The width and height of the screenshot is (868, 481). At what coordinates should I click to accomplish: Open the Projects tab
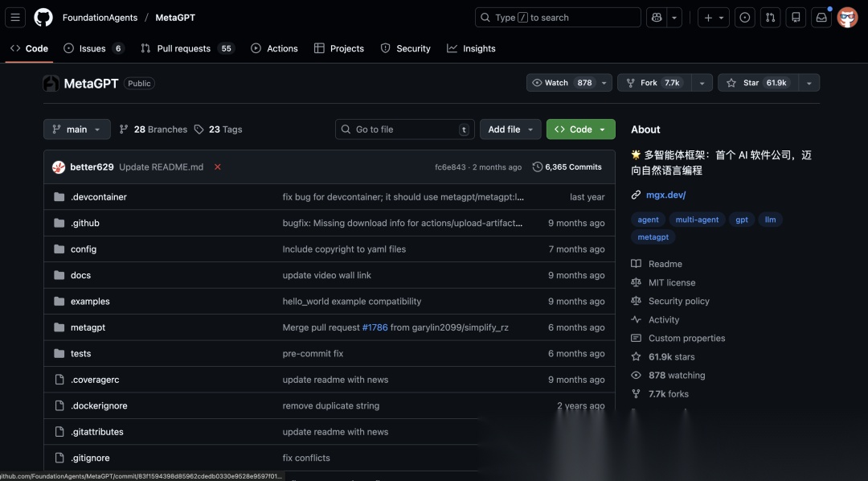coord(339,48)
